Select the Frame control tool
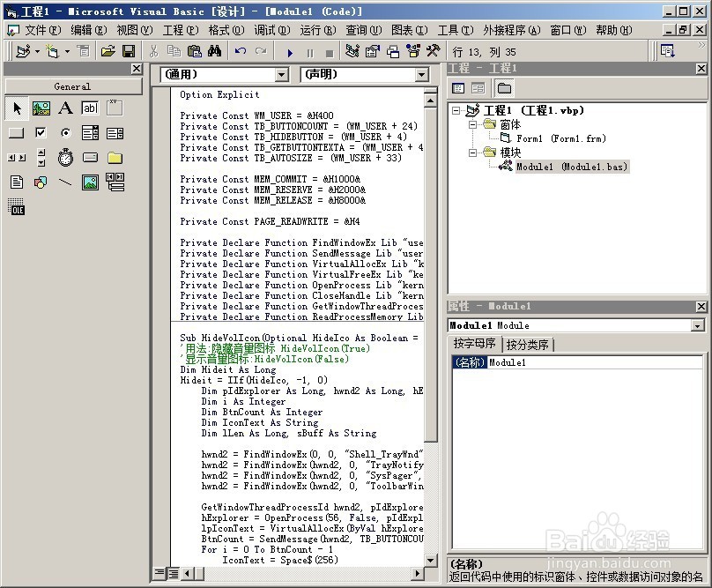The height and width of the screenshot is (588, 712). (x=115, y=108)
